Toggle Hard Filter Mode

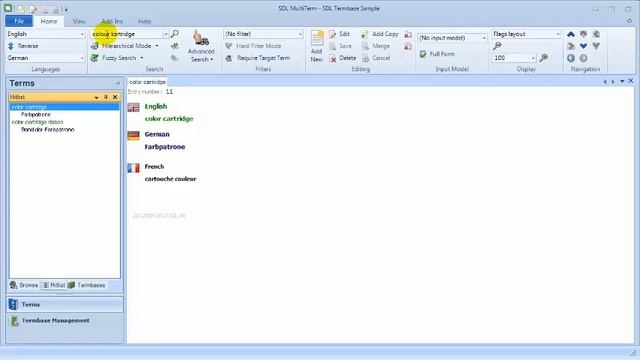click(x=253, y=46)
